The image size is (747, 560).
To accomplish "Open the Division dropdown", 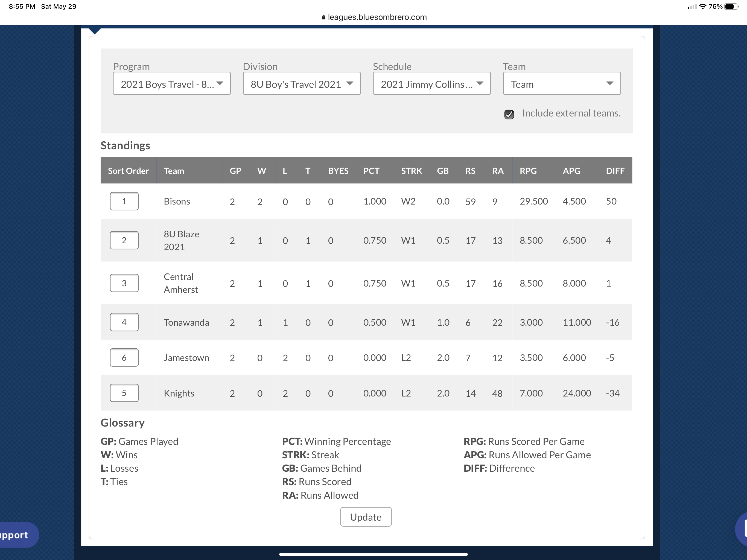I will coord(302,83).
